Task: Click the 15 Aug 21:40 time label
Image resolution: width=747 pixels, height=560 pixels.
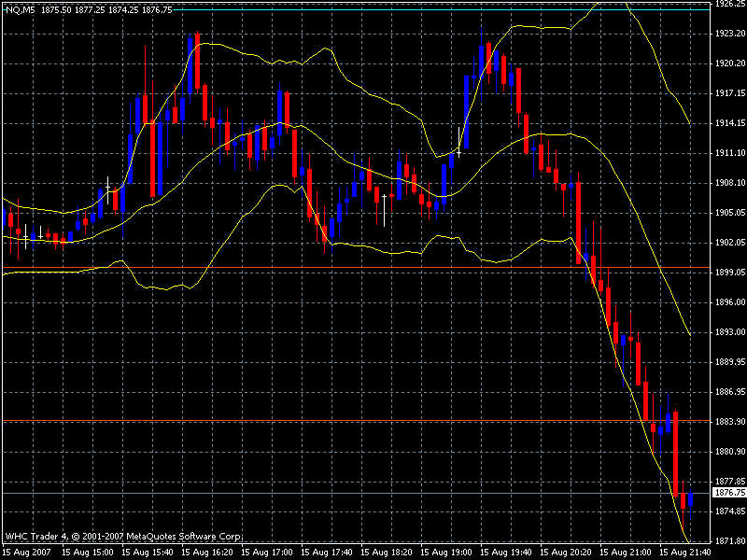Action: pos(685,553)
